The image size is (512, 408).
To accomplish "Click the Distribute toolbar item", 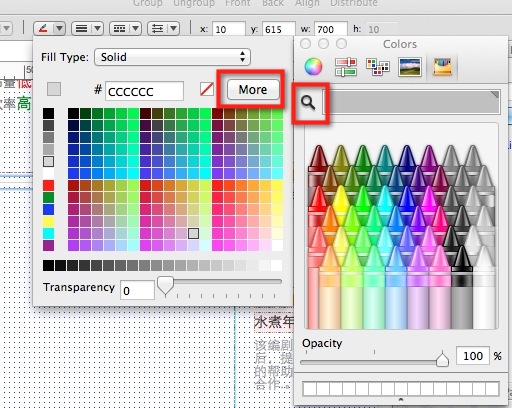I will [x=354, y=3].
